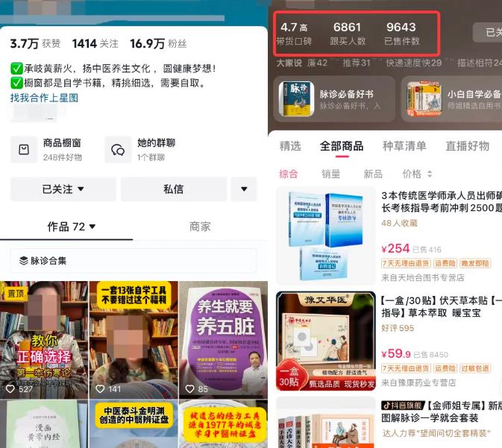Open the 教你正确选择 pinned video thumbnail
Screen dimensions: 502x448
point(44,340)
